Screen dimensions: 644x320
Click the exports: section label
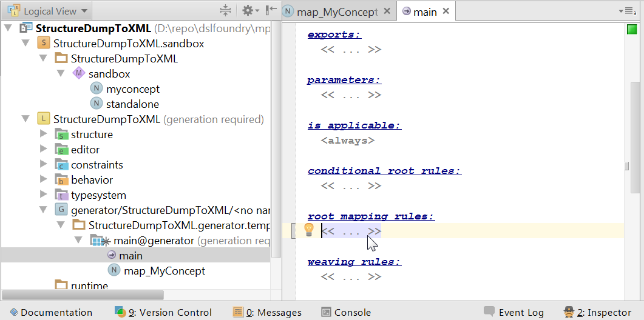[x=334, y=35]
